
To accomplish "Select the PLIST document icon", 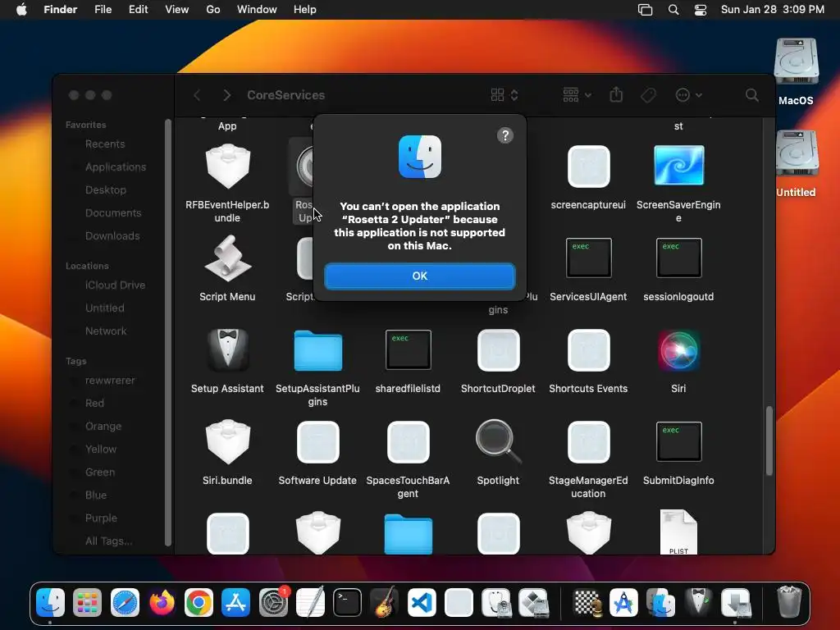I will 678,532.
